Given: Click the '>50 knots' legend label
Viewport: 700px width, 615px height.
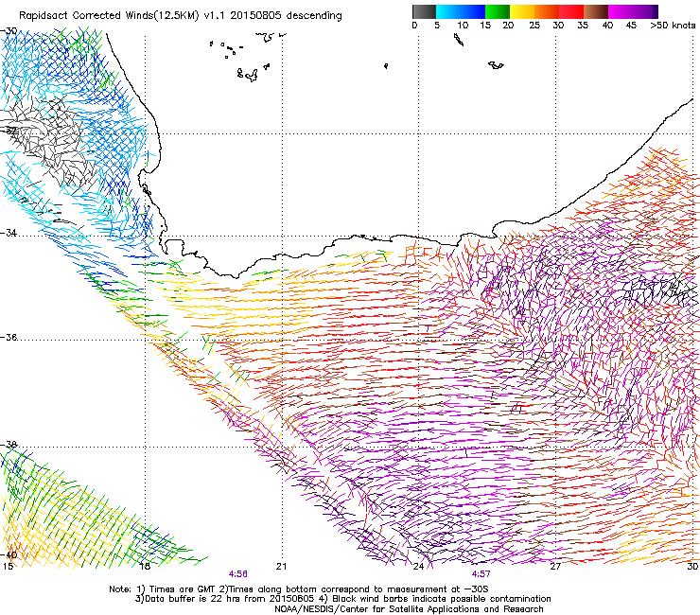Looking at the screenshot, I should [673, 26].
